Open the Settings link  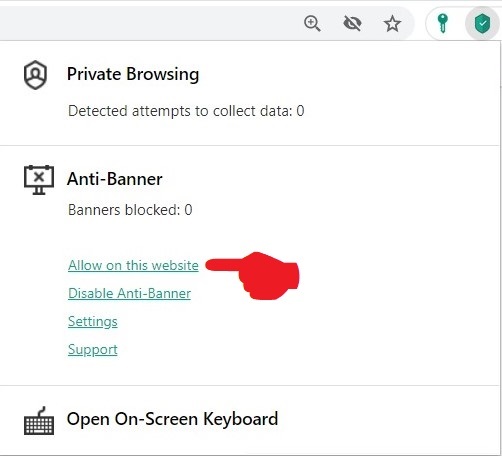click(x=93, y=321)
